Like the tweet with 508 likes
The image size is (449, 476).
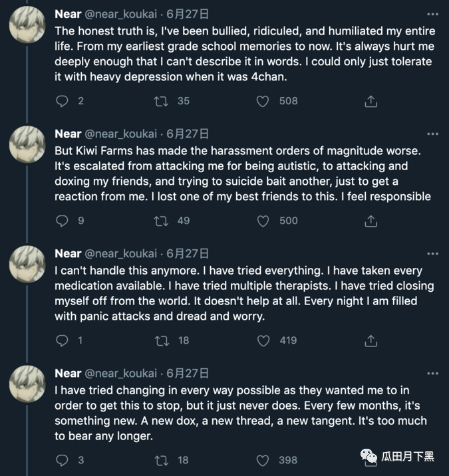263,101
